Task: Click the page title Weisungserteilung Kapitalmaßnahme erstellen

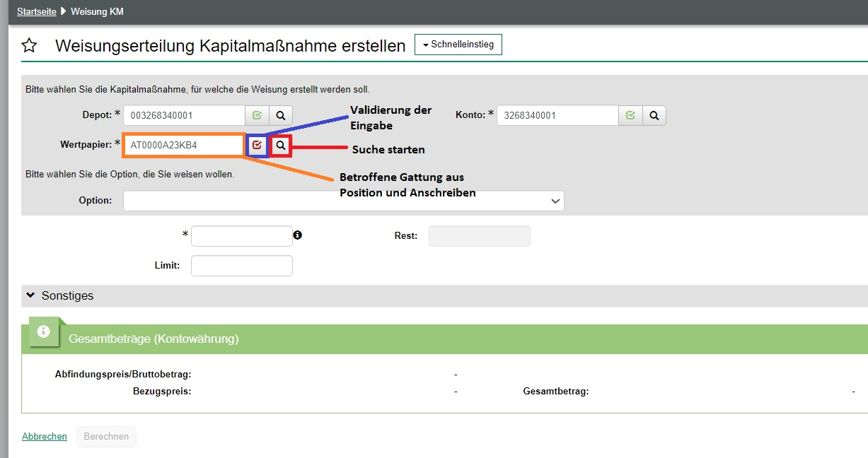Action: coord(231,46)
